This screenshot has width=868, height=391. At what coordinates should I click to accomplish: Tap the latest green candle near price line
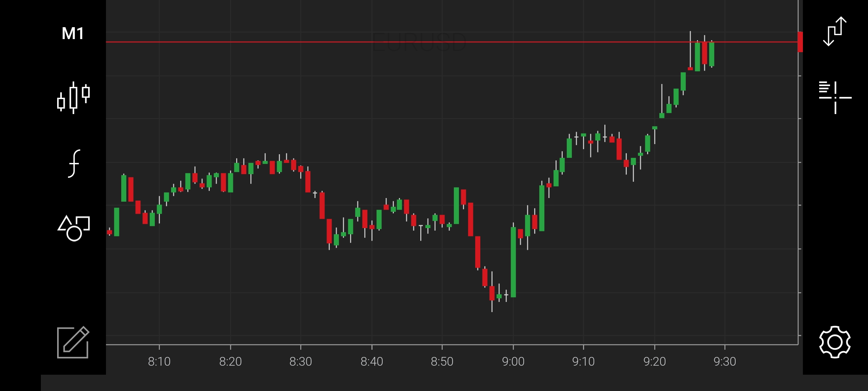[x=712, y=54]
